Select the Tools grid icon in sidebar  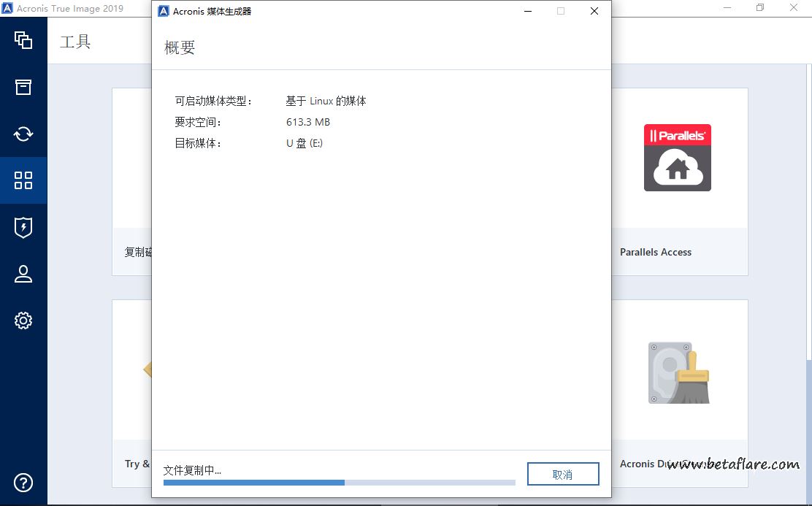click(23, 180)
